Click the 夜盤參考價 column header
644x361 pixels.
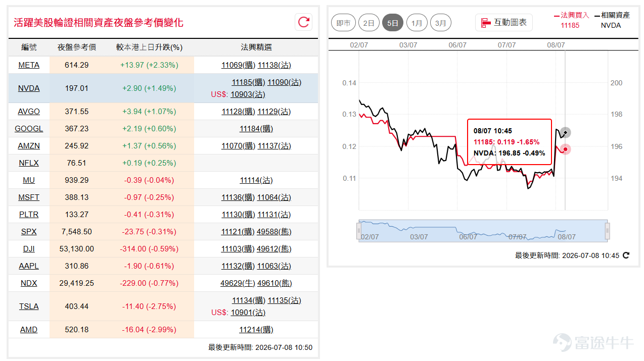coord(77,47)
